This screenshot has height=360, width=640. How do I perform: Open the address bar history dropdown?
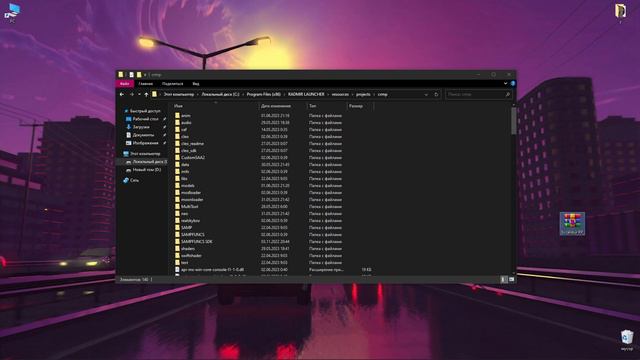(426, 94)
